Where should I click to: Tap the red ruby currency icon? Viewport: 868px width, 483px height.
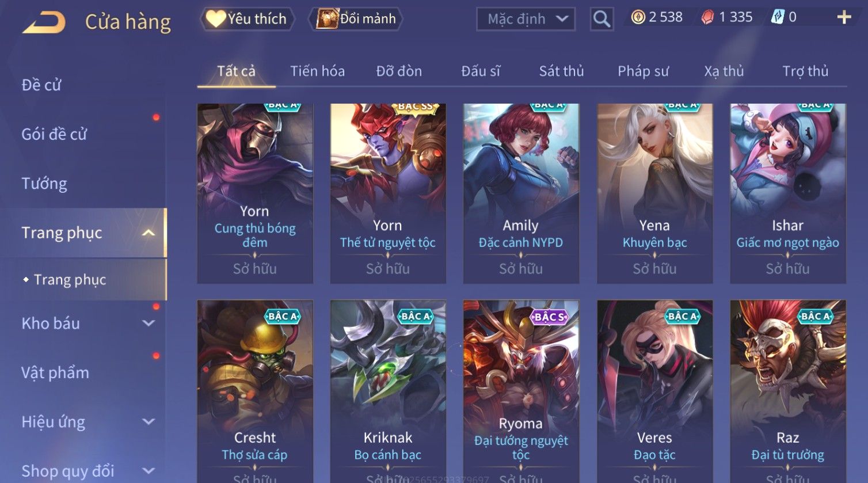(707, 17)
